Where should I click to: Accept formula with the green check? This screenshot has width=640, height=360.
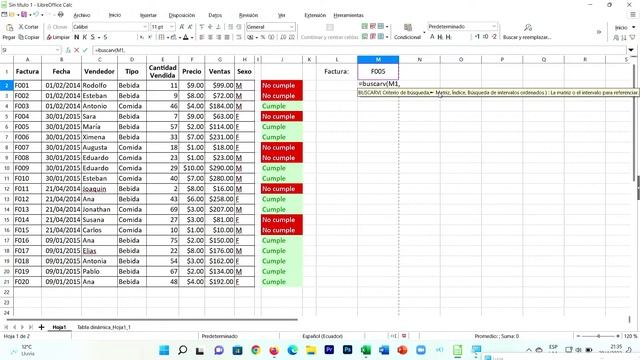click(x=85, y=50)
